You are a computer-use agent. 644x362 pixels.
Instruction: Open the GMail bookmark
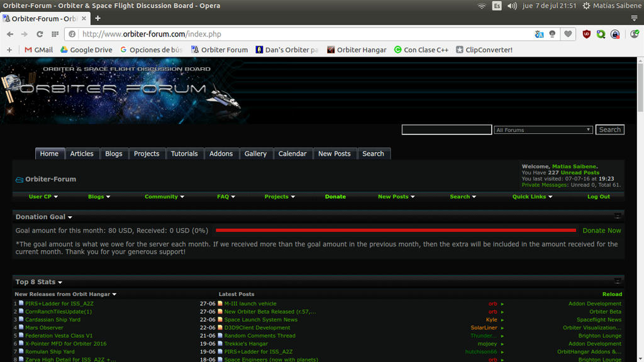point(38,50)
